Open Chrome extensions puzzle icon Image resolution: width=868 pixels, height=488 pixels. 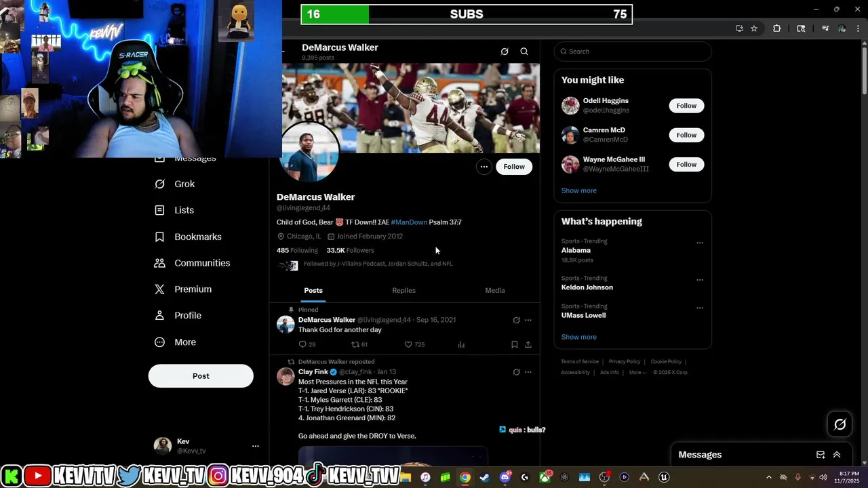click(x=777, y=28)
